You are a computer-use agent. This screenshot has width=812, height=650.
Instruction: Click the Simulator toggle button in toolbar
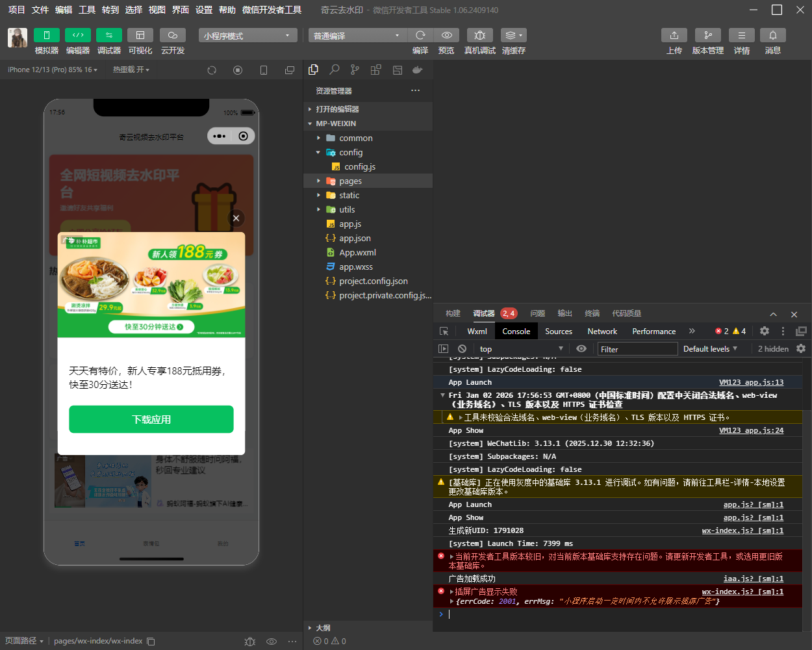[46, 35]
